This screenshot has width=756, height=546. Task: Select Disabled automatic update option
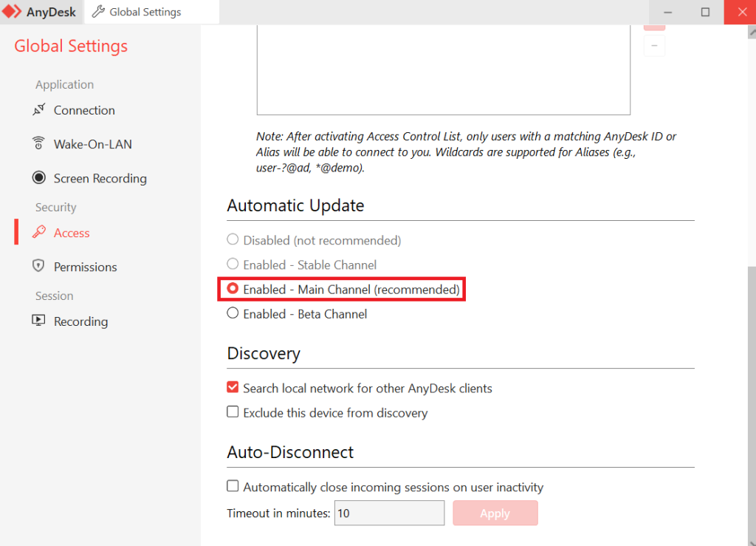point(233,239)
